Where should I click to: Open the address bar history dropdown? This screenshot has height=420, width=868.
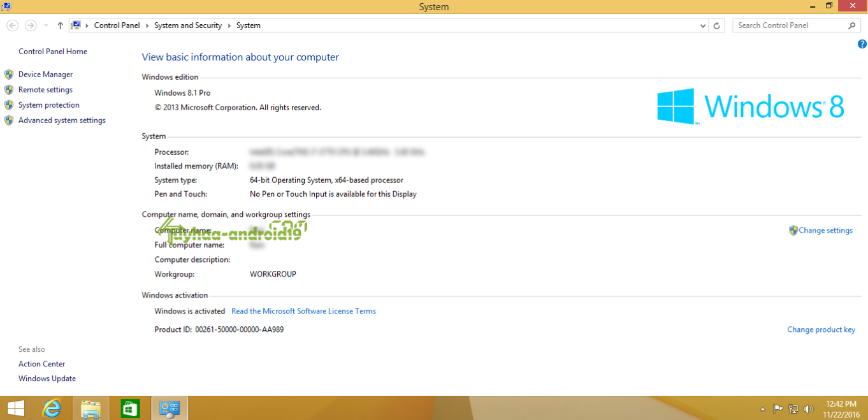pyautogui.click(x=703, y=25)
